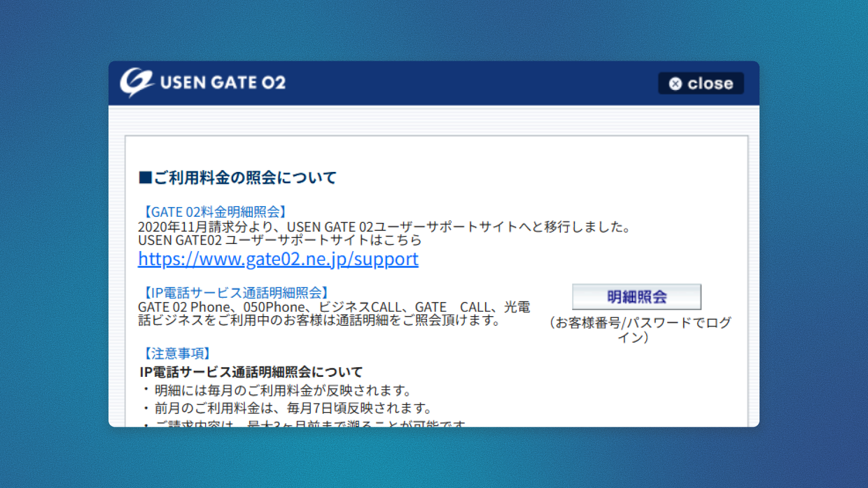Click the 明細照会 button
Image resolution: width=868 pixels, height=488 pixels.
point(637,297)
